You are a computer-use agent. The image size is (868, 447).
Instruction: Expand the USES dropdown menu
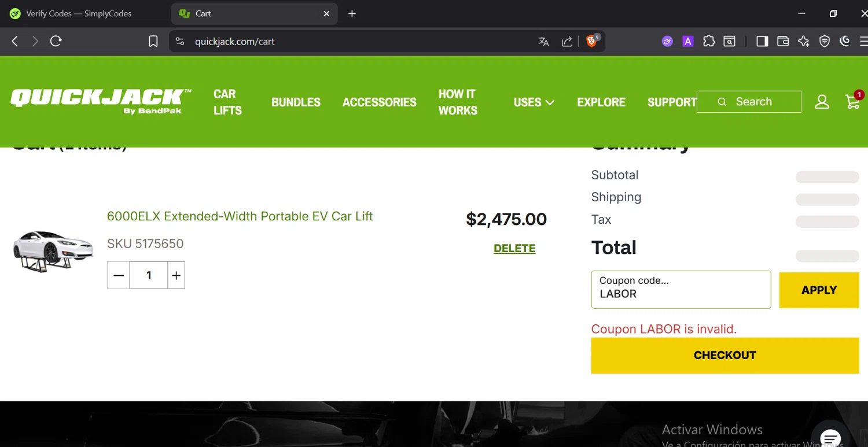[534, 102]
